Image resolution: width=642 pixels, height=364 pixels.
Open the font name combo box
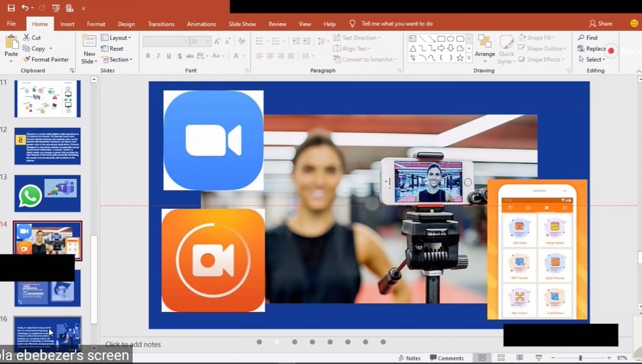tap(166, 41)
